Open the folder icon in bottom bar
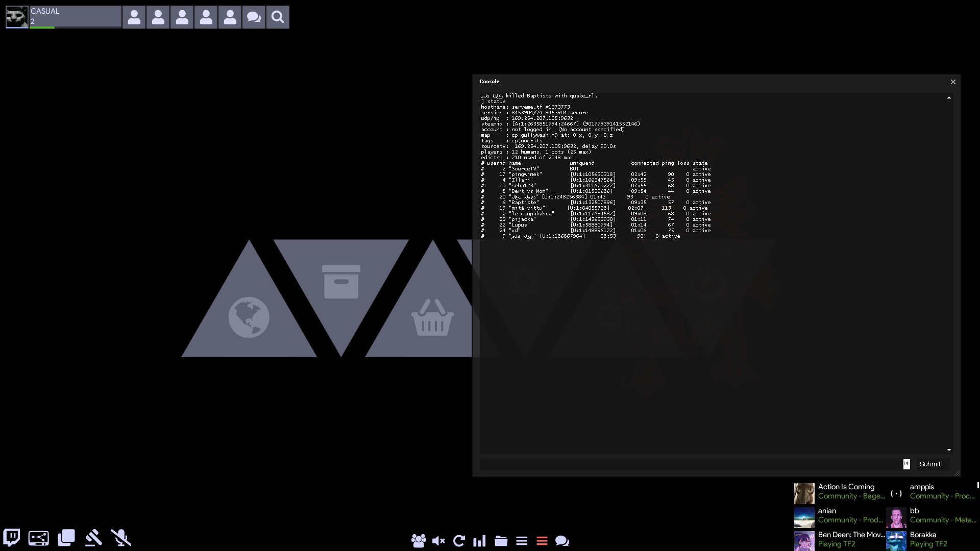This screenshot has width=980, height=551. [x=501, y=541]
